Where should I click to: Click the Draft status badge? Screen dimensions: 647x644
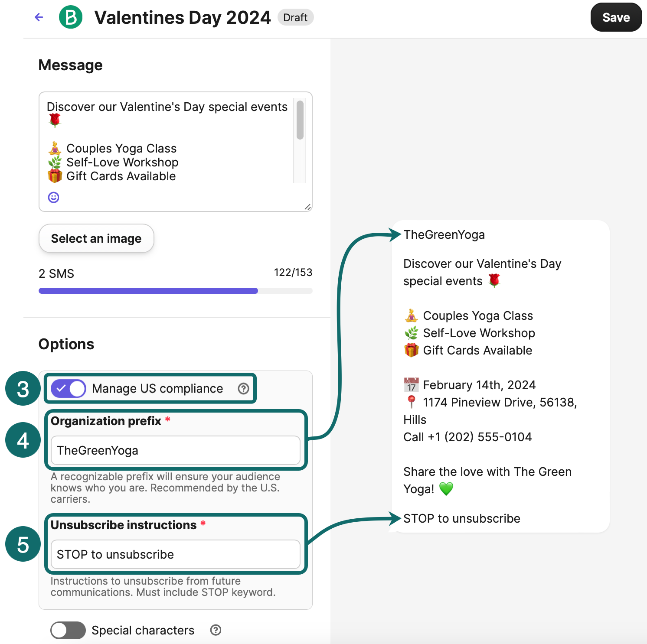295,17
